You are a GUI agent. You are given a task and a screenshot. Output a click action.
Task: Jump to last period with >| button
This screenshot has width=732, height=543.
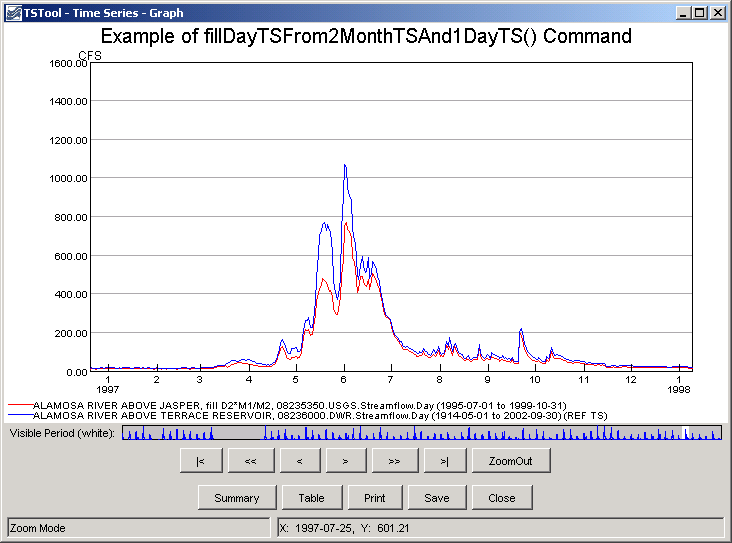click(445, 461)
